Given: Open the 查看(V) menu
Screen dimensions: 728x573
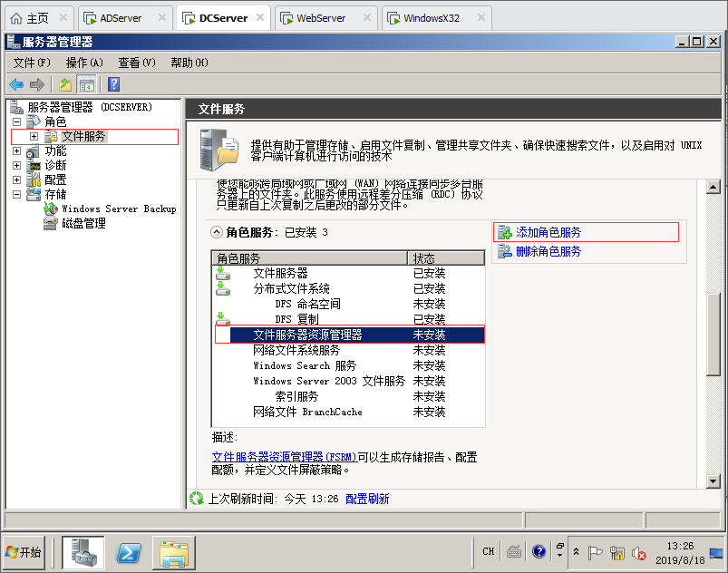Looking at the screenshot, I should tap(137, 63).
